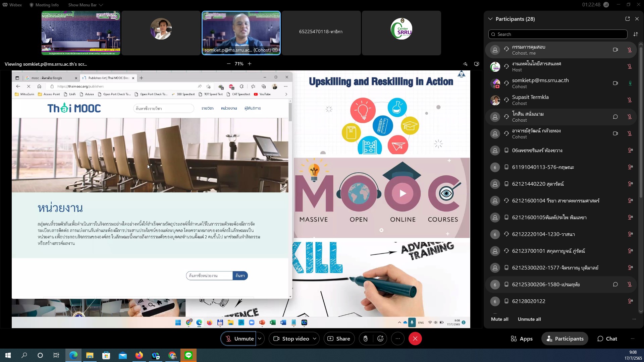The height and width of the screenshot is (362, 644).
Task: Zoom in the shared screen view
Action: click(250, 64)
